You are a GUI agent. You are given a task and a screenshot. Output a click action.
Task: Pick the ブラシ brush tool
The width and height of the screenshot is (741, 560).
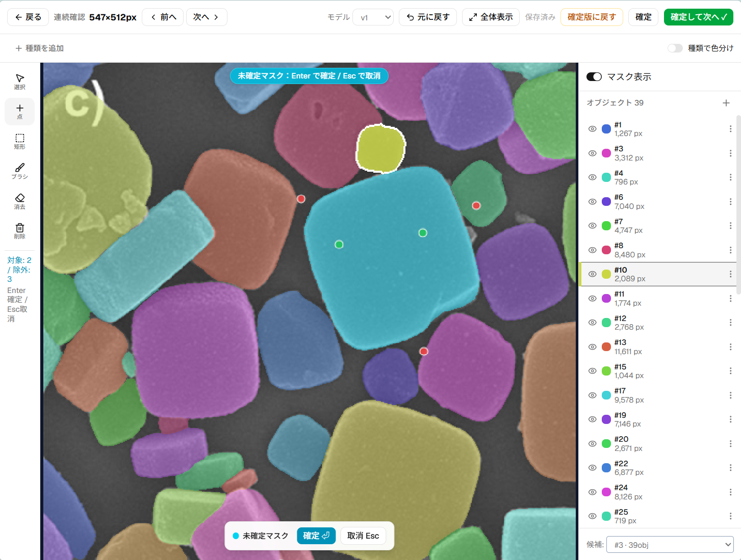coord(19,171)
